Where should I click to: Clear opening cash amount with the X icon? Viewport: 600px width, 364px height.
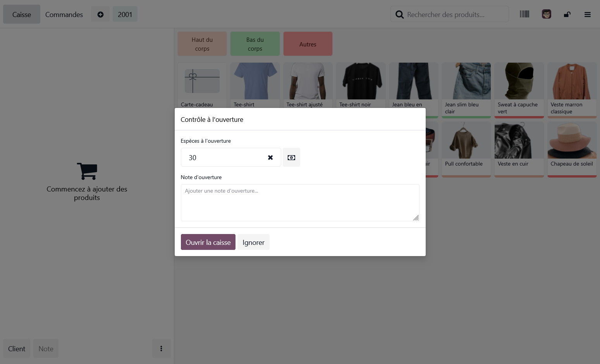coord(270,157)
